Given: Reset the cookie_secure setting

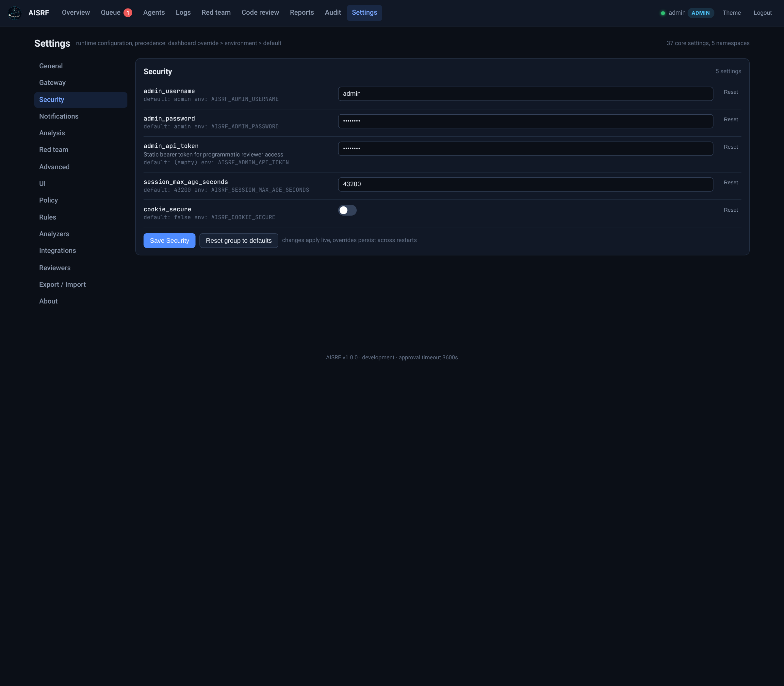Looking at the screenshot, I should coord(730,210).
